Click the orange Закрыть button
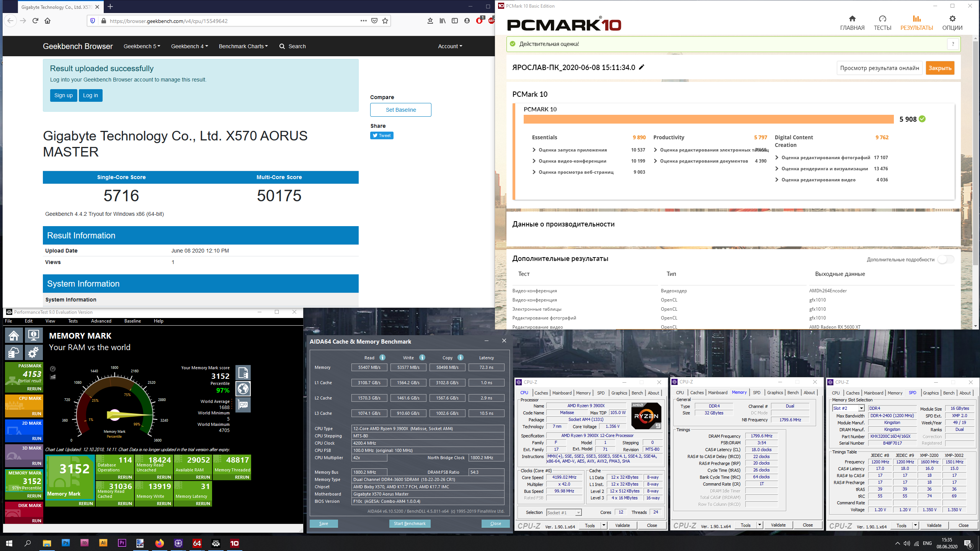Viewport: 980px width, 551px height. coord(940,68)
